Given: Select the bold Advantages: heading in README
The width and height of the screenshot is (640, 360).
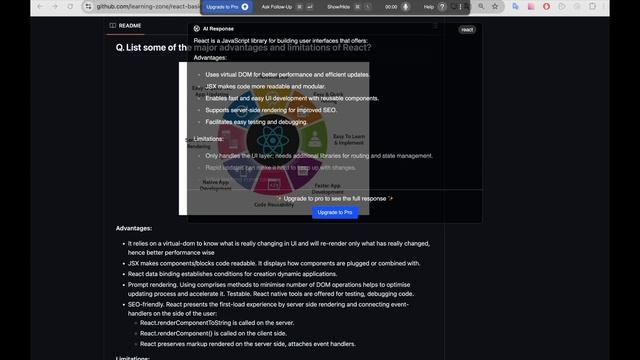Looking at the screenshot, I should click(134, 229).
